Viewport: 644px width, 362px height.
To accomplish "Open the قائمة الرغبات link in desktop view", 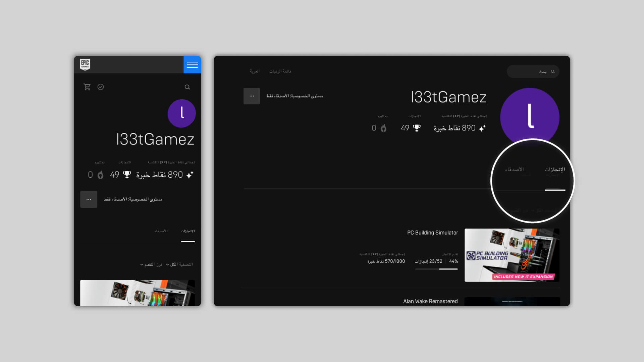I will click(x=280, y=71).
